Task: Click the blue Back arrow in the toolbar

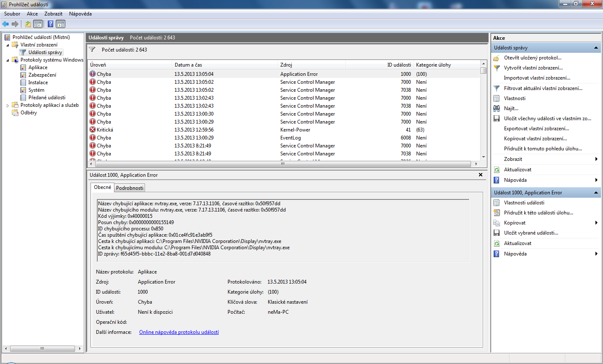Action: [5, 24]
